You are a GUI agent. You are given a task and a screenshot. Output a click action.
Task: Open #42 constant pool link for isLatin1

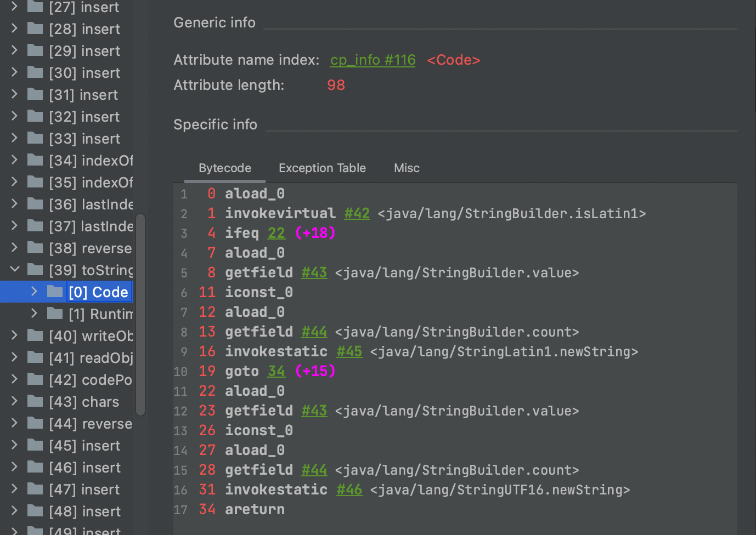(x=357, y=213)
